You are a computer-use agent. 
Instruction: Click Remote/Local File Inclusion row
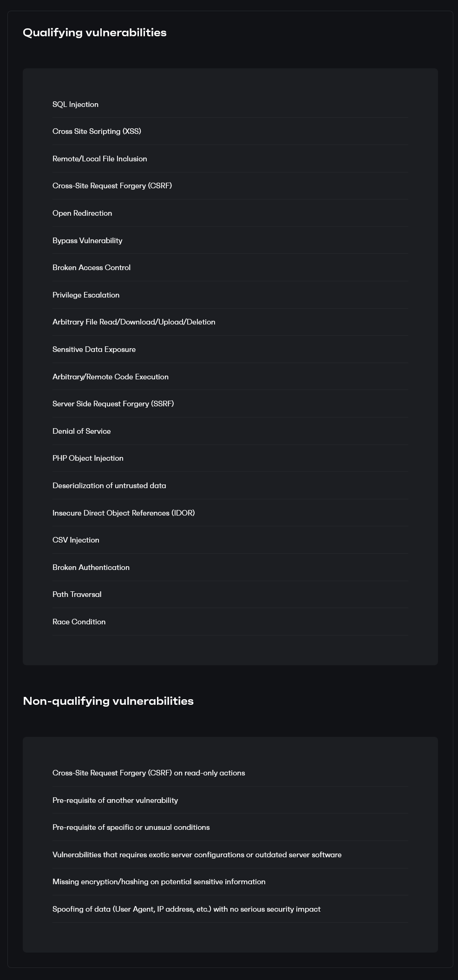[230, 159]
